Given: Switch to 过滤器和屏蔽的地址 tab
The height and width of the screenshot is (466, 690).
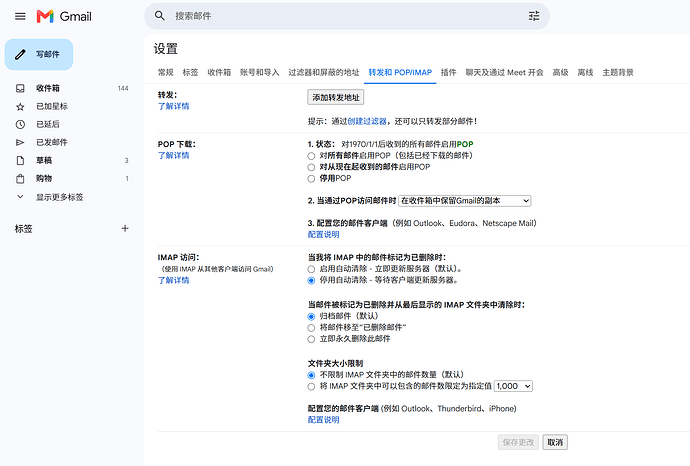Looking at the screenshot, I should [x=324, y=72].
